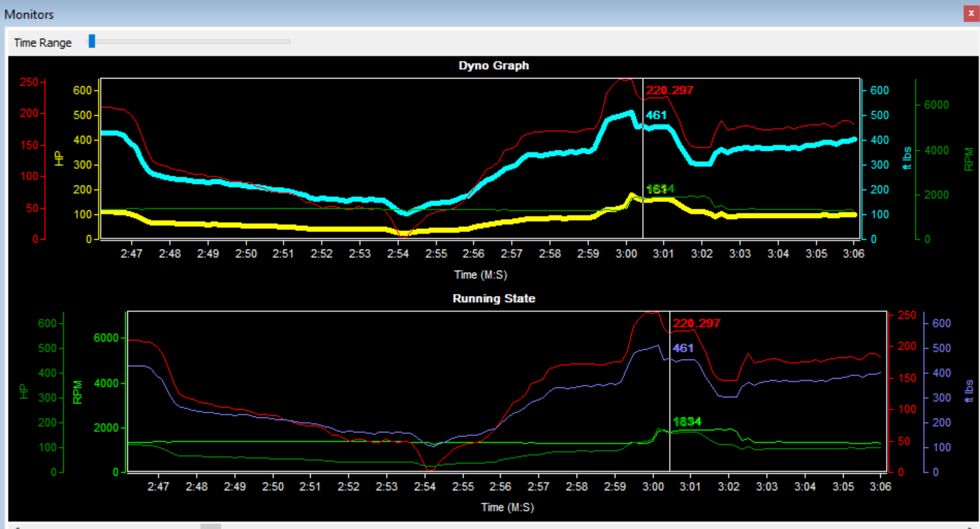Viewport: 980px width, 529px height.
Task: Click the Time Range slider handle
Action: pos(92,41)
